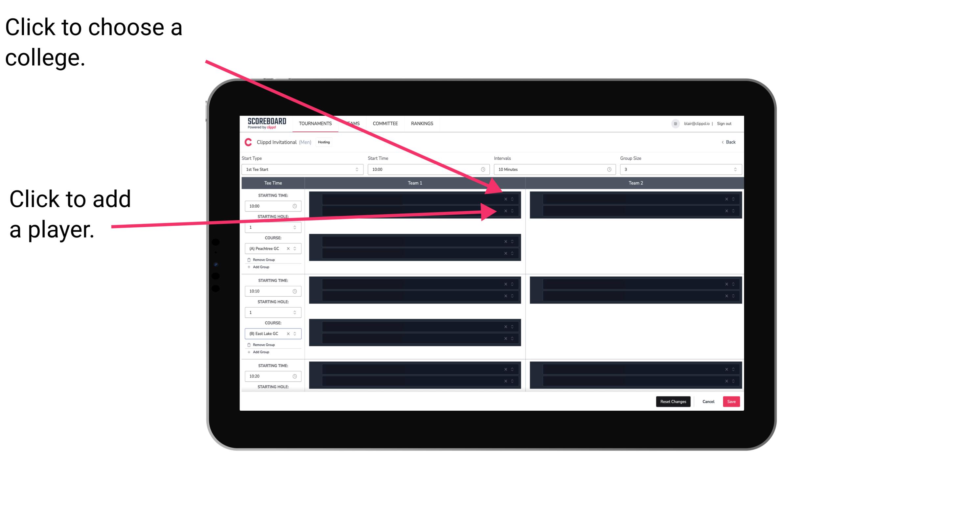The image size is (980, 527).
Task: Click the Back link
Action: point(728,142)
